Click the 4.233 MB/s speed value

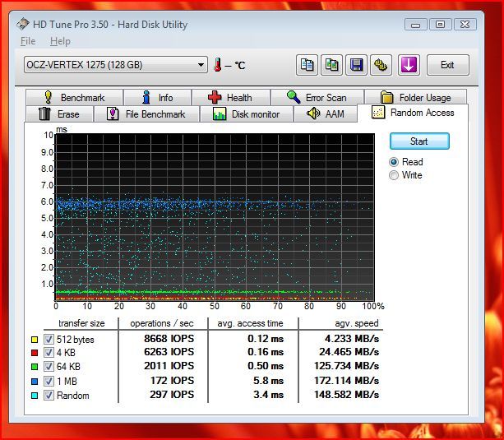pos(352,339)
